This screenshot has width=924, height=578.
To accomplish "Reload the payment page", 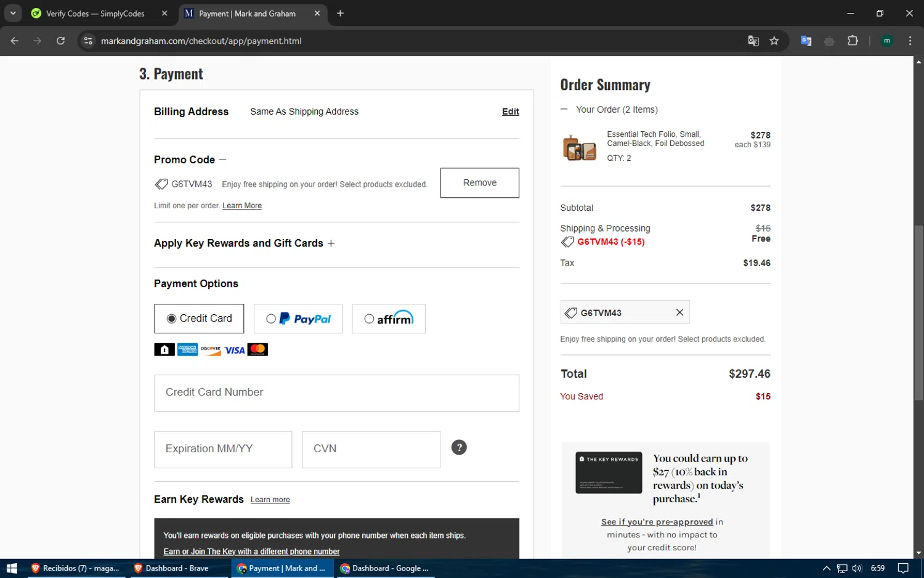I will pyautogui.click(x=60, y=41).
